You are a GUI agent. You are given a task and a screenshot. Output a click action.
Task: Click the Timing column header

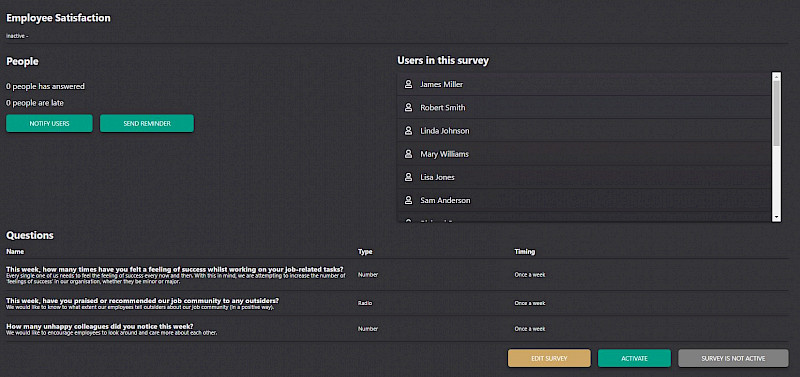click(524, 252)
